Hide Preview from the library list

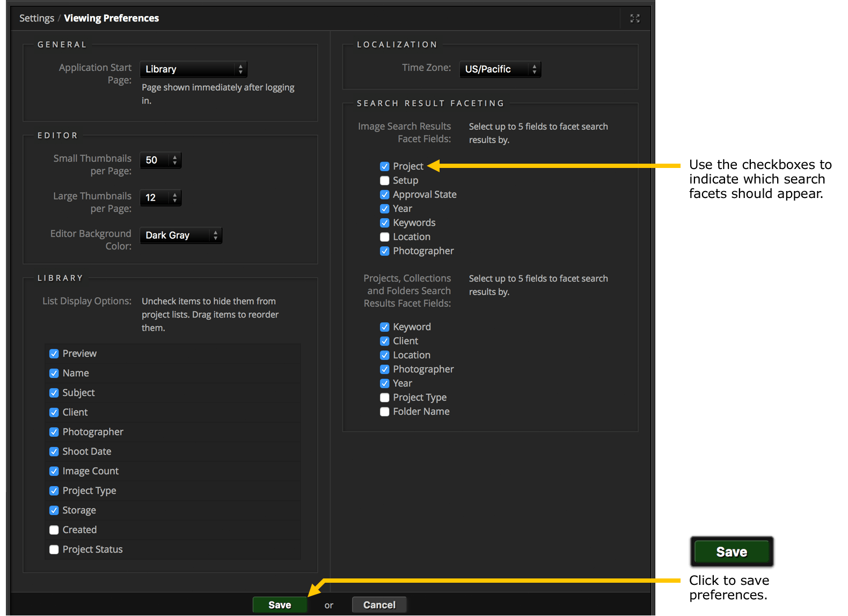pos(54,354)
